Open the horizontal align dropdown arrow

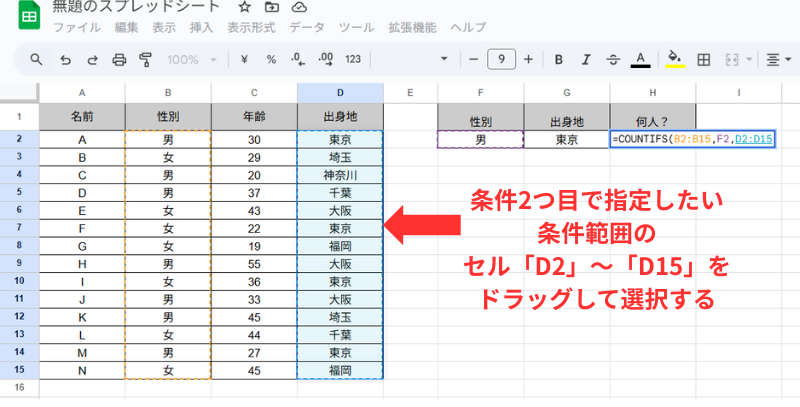[x=790, y=60]
